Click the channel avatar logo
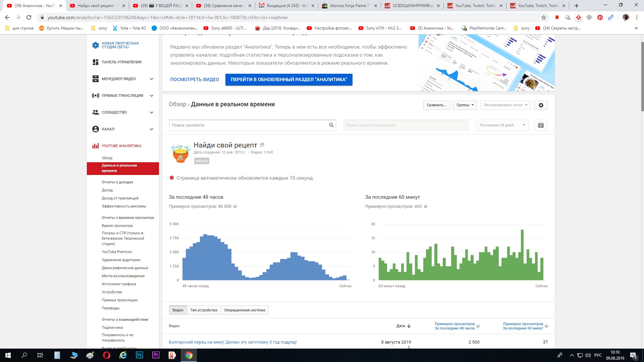 180,154
